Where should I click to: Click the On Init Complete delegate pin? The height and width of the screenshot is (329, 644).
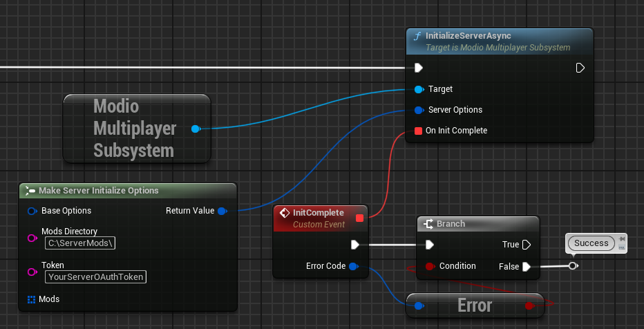tap(418, 131)
